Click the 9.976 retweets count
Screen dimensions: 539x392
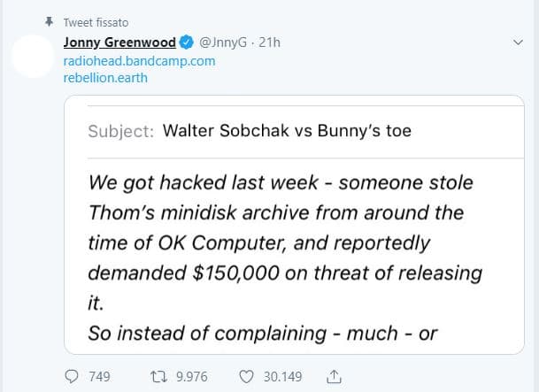click(192, 377)
